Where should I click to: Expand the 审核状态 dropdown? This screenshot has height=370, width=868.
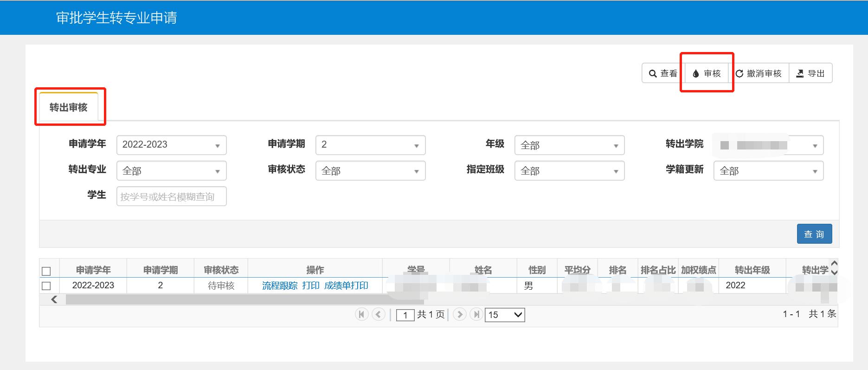click(370, 171)
